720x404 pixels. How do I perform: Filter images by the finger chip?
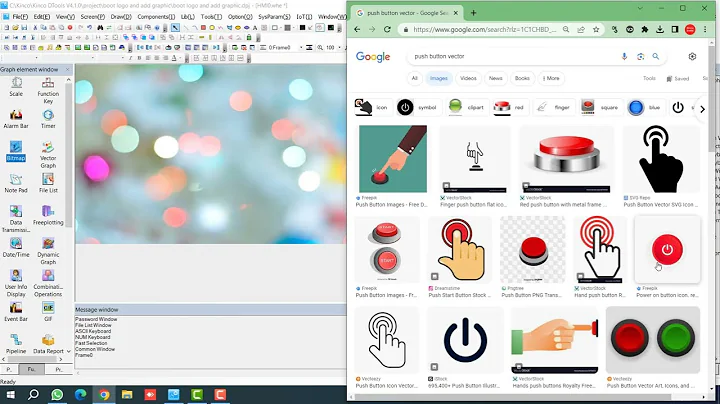coord(553,107)
